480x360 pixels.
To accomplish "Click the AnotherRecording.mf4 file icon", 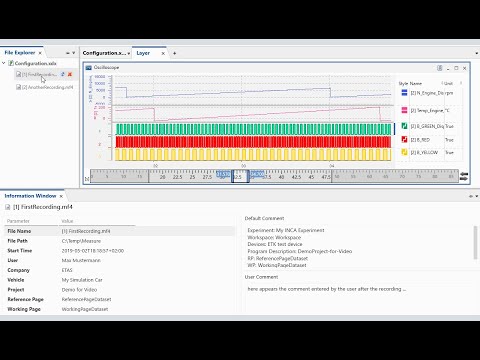I will point(19,87).
